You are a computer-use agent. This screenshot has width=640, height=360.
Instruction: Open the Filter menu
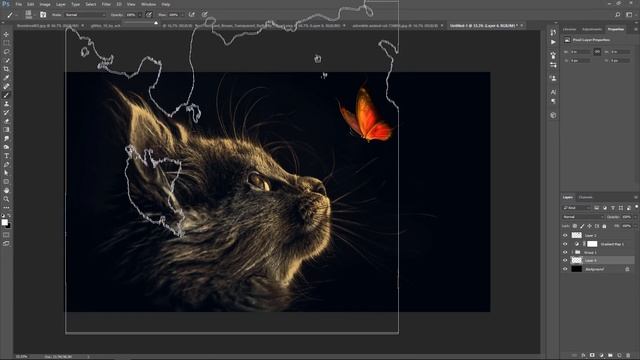pyautogui.click(x=106, y=4)
